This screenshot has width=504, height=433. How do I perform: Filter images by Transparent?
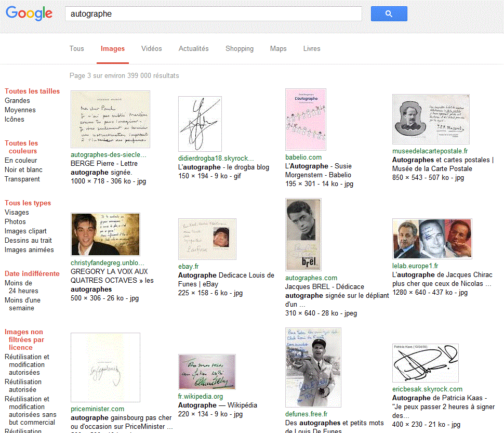22,179
